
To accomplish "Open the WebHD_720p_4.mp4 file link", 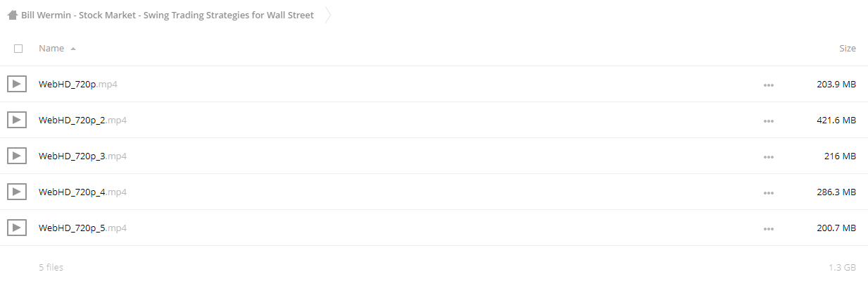I will 82,192.
